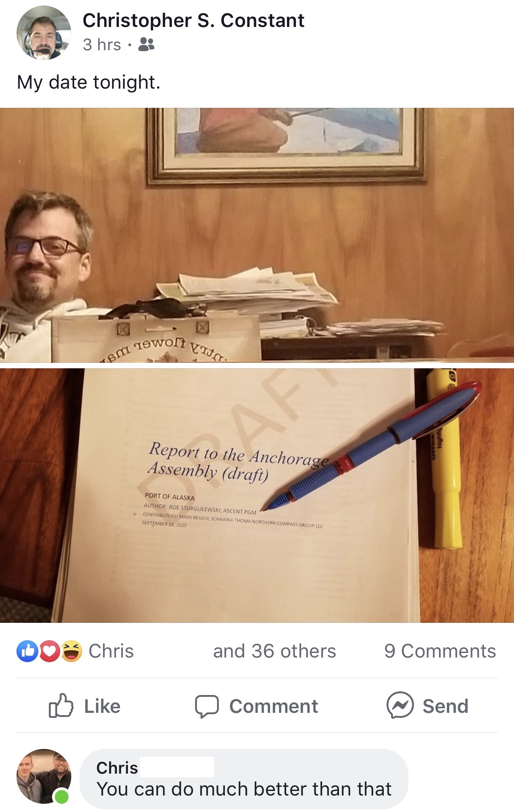The width and height of the screenshot is (514, 812).
Task: Click the laughing face reaction icon
Action: click(x=72, y=651)
